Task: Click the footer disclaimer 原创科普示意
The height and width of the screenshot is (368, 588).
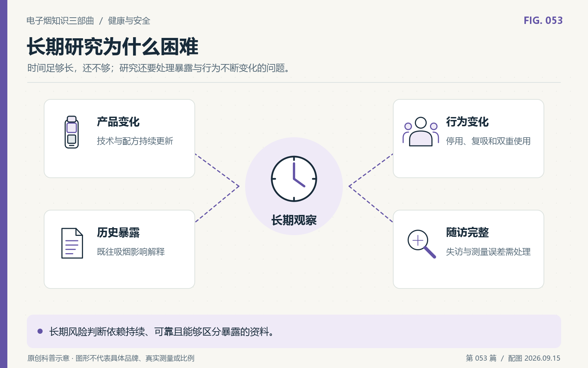Action: 111,358
